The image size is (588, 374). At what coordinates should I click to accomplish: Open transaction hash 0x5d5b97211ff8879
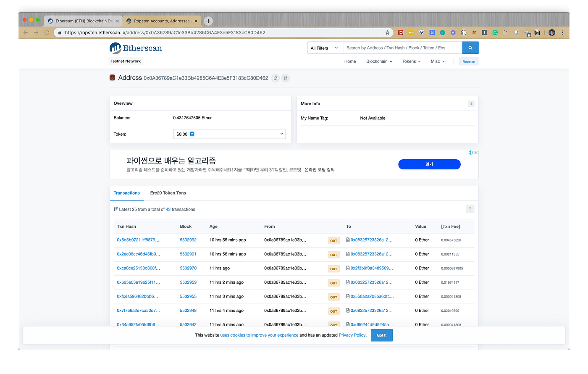coord(138,240)
